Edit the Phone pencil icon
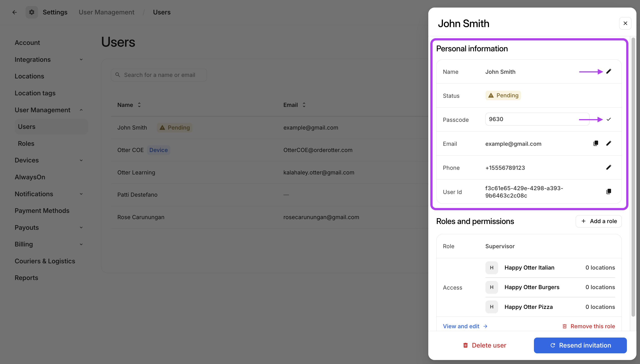Screen dimensions: 640x364 click(x=609, y=167)
